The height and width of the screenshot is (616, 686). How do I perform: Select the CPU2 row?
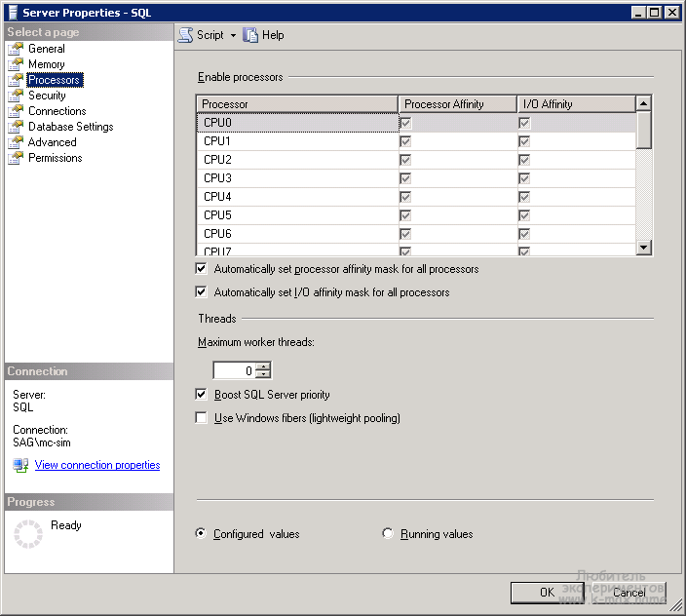pos(416,160)
